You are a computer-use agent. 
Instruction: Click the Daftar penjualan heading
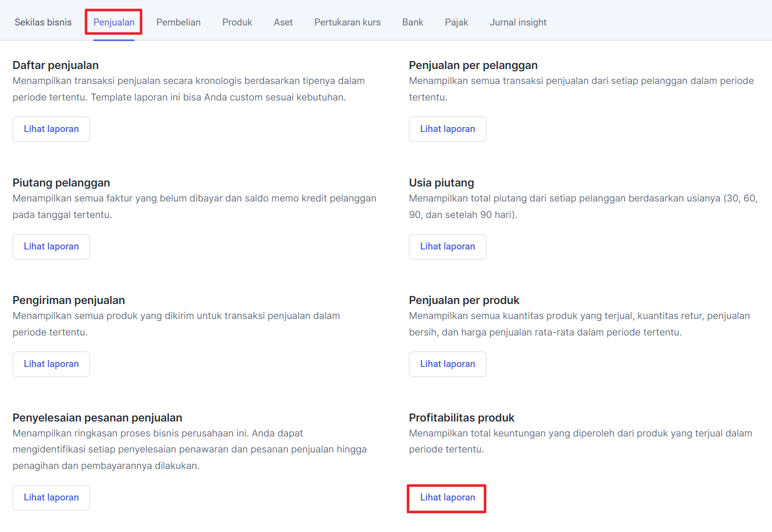[x=55, y=65]
